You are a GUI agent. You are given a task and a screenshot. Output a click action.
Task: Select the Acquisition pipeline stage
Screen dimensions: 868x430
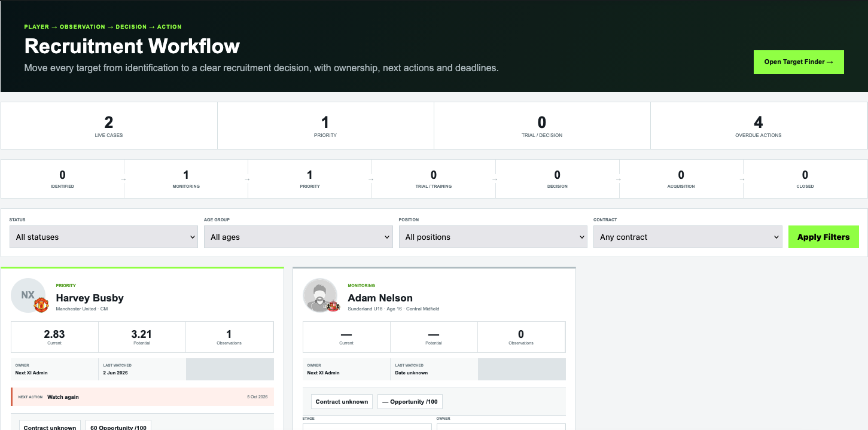pos(681,179)
